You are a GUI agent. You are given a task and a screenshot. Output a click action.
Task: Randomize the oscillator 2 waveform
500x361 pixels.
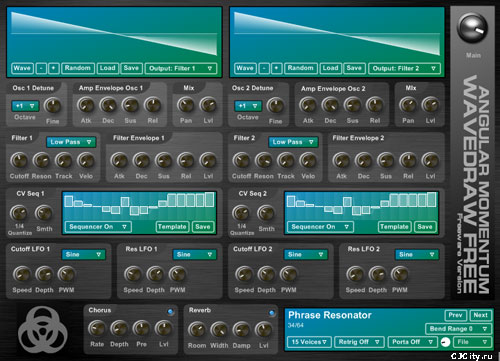tap(301, 68)
